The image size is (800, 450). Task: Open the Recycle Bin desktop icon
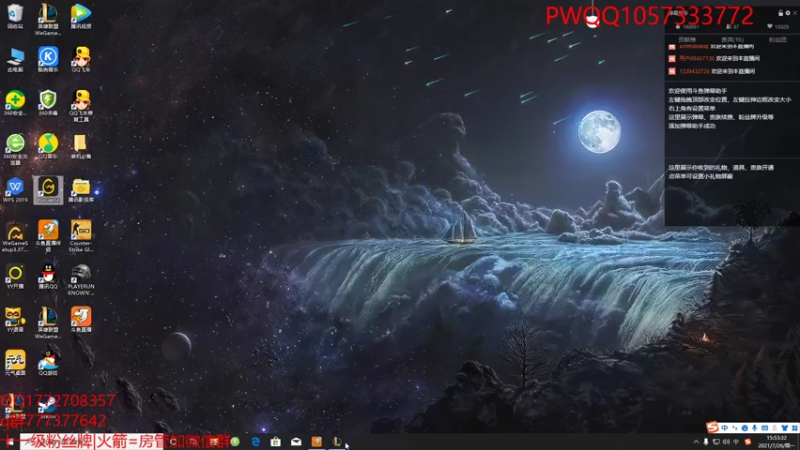point(15,16)
